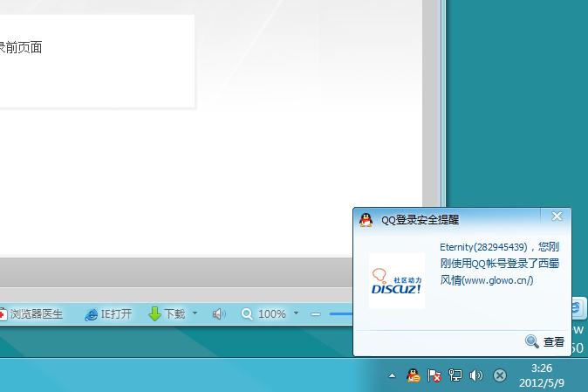Click the IE打开 button in status bar
588x392 pixels.
(x=108, y=314)
